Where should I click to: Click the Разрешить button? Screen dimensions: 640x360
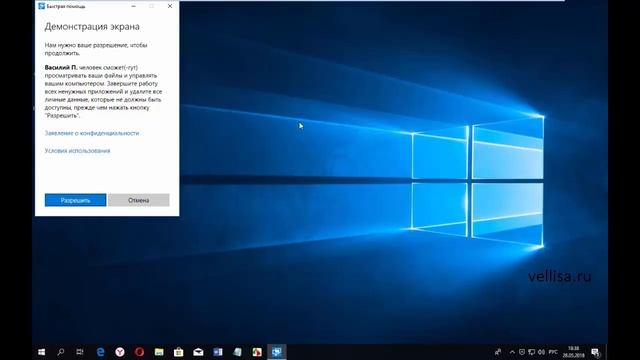click(76, 200)
